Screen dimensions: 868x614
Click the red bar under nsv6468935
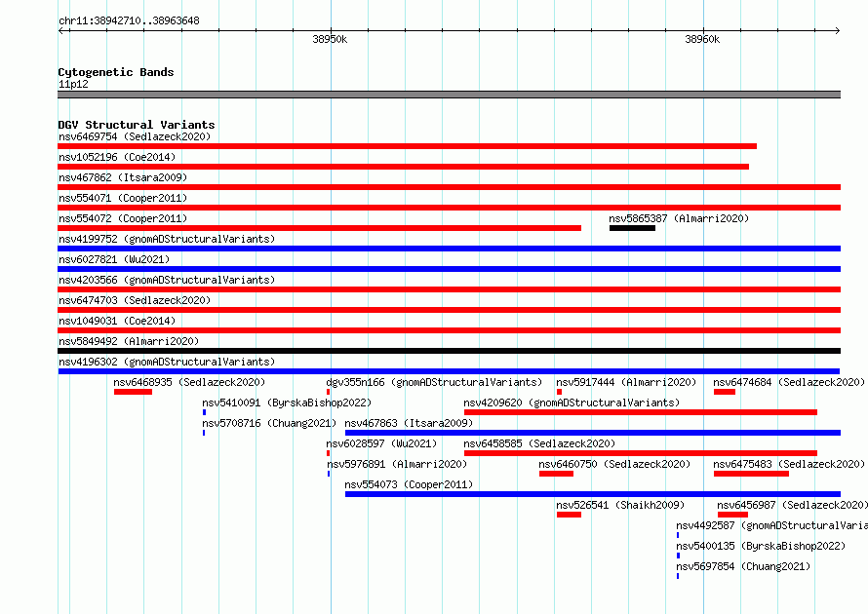pyautogui.click(x=133, y=392)
